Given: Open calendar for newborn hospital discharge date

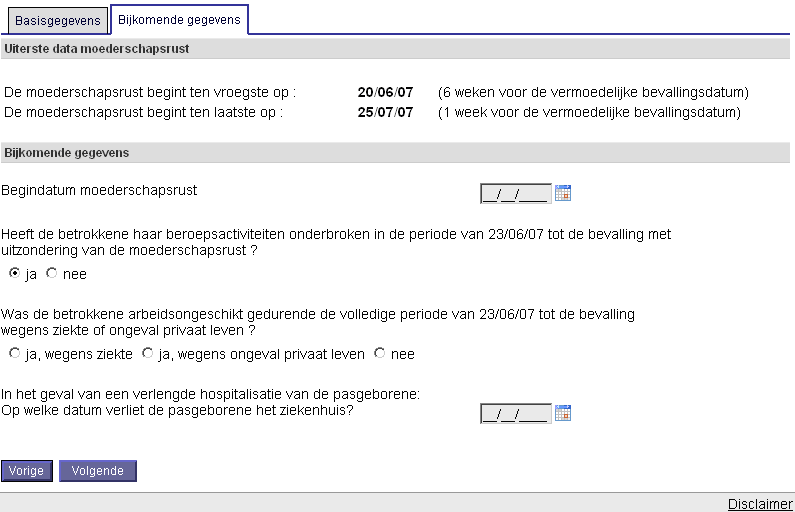Looking at the screenshot, I should click(563, 413).
